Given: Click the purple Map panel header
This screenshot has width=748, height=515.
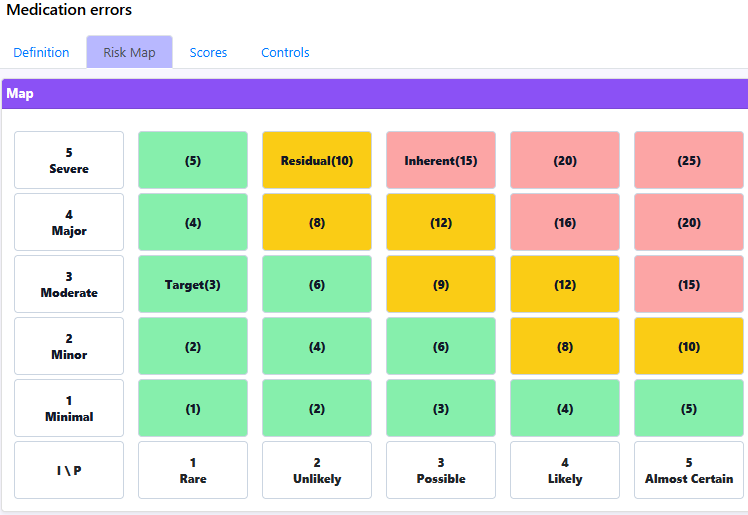Looking at the screenshot, I should [x=375, y=94].
